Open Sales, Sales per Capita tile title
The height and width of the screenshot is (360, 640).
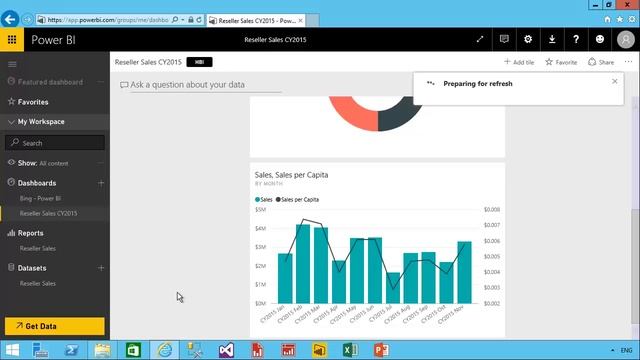(x=291, y=175)
